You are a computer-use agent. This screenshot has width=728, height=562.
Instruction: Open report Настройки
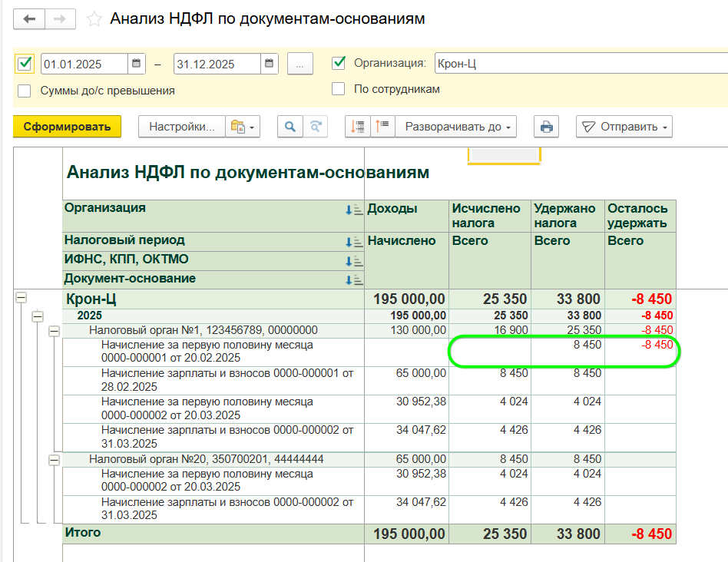[x=182, y=127]
